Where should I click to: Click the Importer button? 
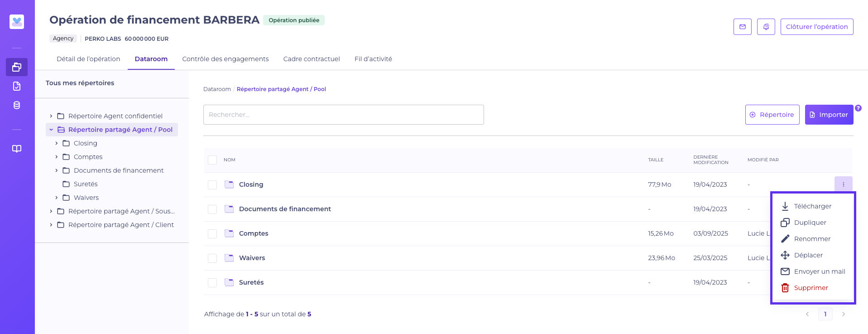coord(829,115)
